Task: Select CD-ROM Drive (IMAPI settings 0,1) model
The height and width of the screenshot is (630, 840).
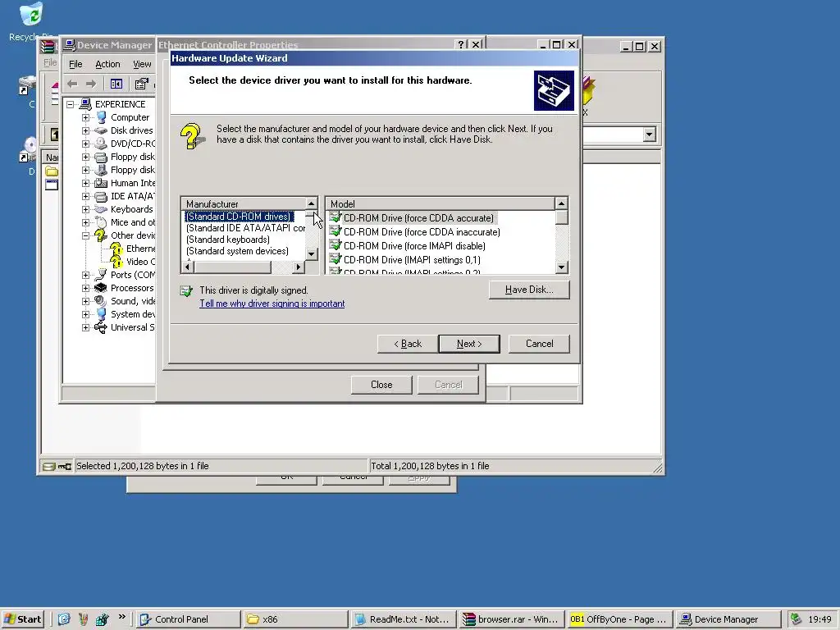Action: (412, 260)
